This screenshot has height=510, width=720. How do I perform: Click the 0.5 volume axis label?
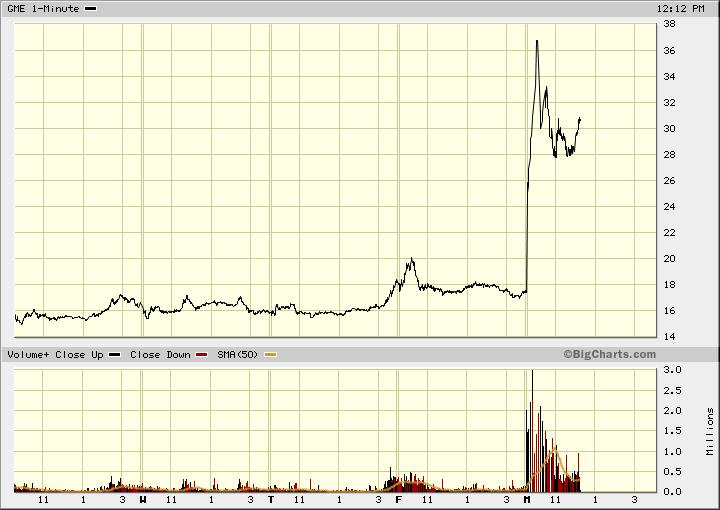[x=672, y=472]
